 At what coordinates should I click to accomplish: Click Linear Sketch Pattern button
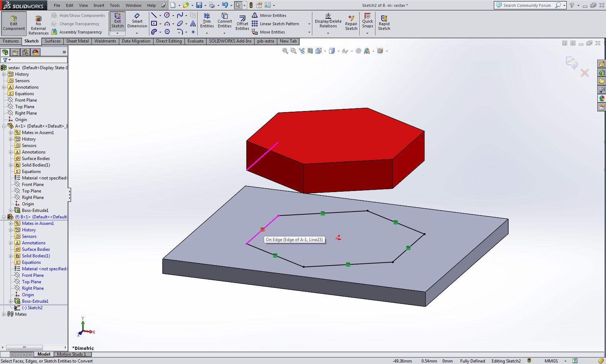coord(279,24)
